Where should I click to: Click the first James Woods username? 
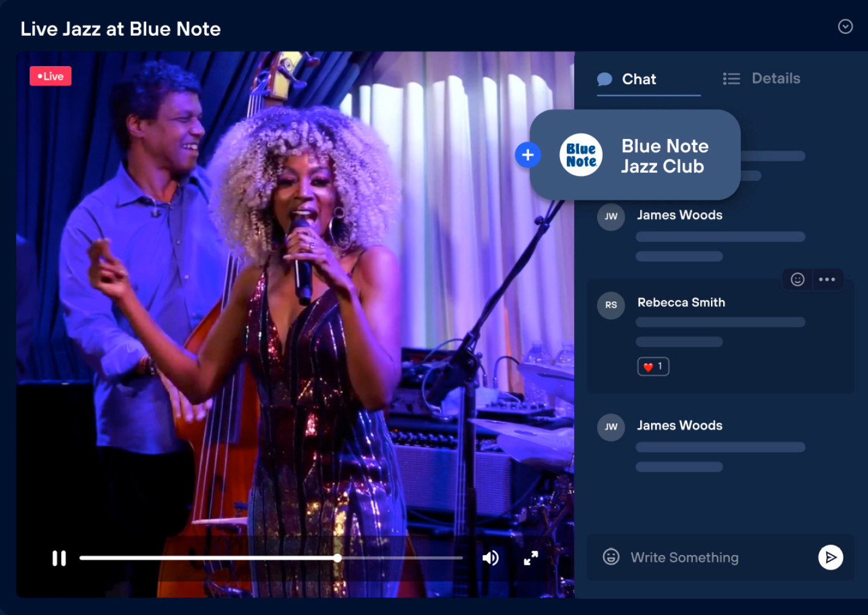click(679, 215)
